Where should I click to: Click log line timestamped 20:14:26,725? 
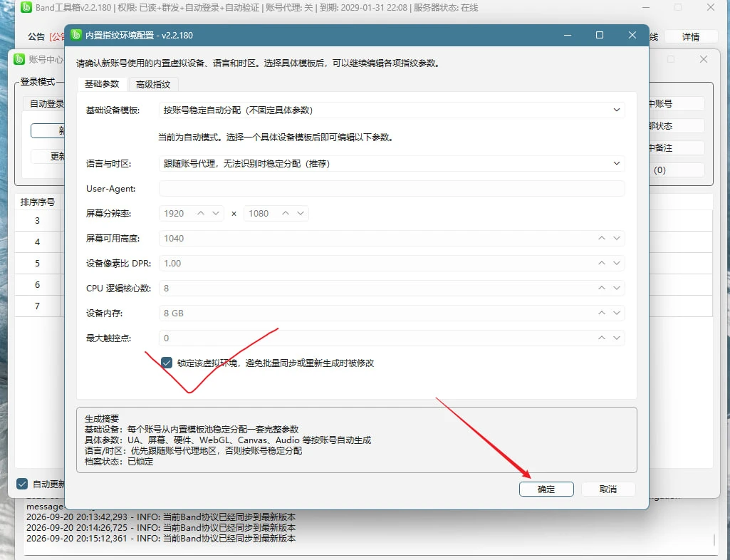point(161,527)
